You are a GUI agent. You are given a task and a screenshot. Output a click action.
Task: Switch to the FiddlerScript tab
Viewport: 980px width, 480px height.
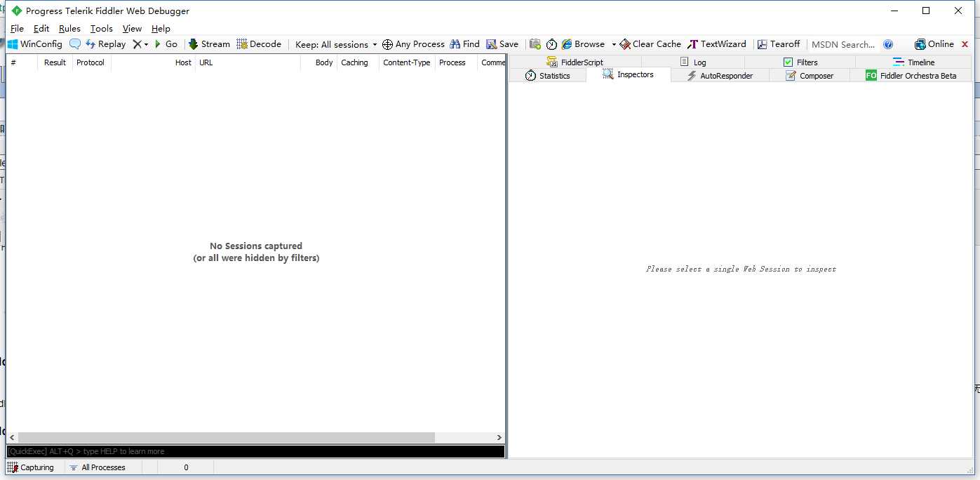[x=575, y=62]
